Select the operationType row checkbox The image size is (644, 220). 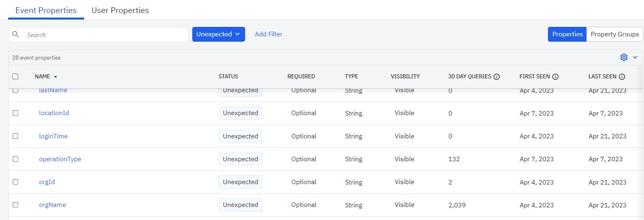pos(16,159)
